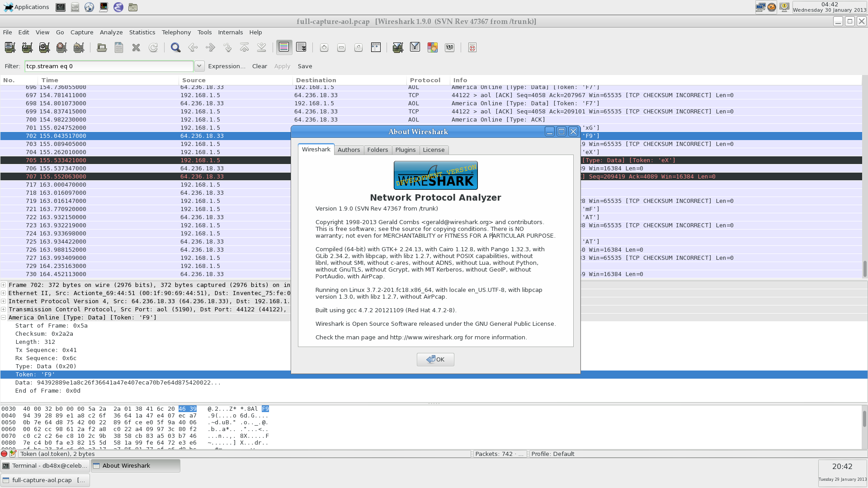The image size is (868, 488).
Task: Open capture options toolbar icon
Action: click(x=27, y=47)
